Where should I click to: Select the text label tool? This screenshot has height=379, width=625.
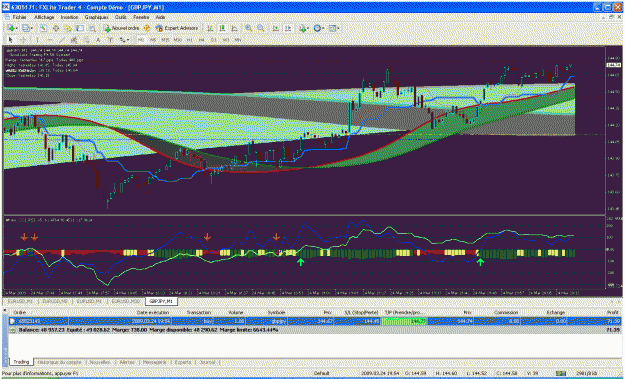point(110,39)
